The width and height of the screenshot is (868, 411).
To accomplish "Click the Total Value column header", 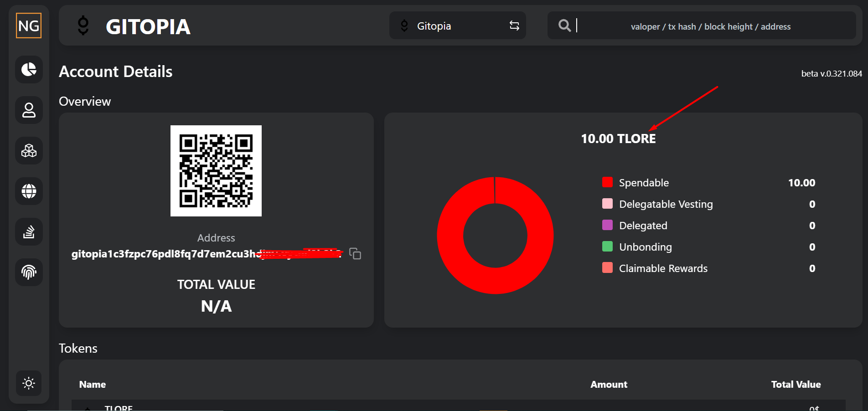I will tap(796, 384).
